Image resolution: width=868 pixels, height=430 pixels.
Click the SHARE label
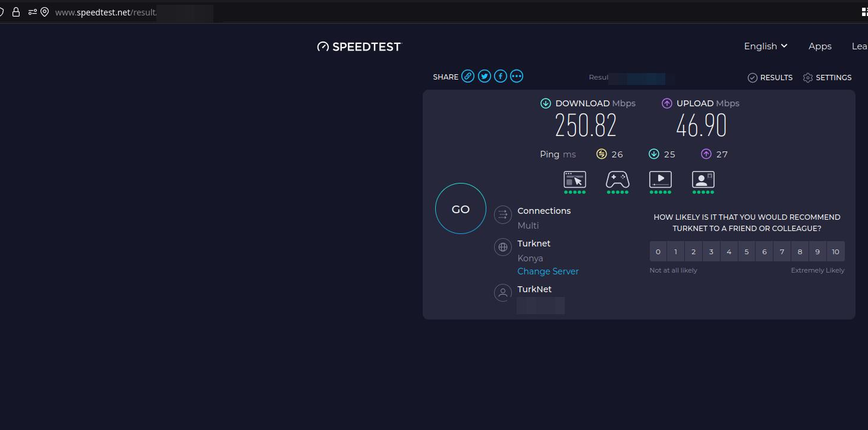[x=446, y=77]
